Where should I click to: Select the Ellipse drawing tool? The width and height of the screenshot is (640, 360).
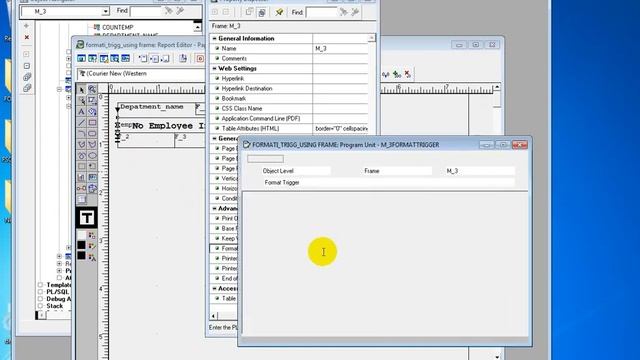92,156
